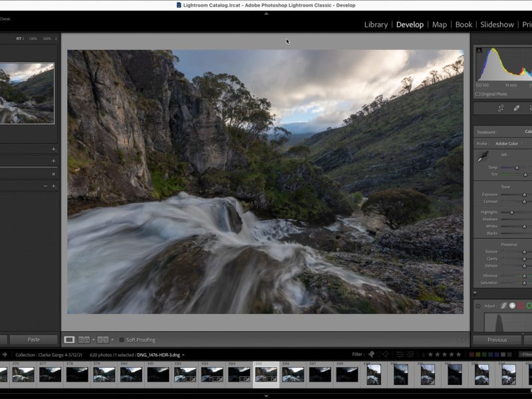Click the rejected flag filter icon
Viewport: 532px width, 399px height.
click(386, 354)
